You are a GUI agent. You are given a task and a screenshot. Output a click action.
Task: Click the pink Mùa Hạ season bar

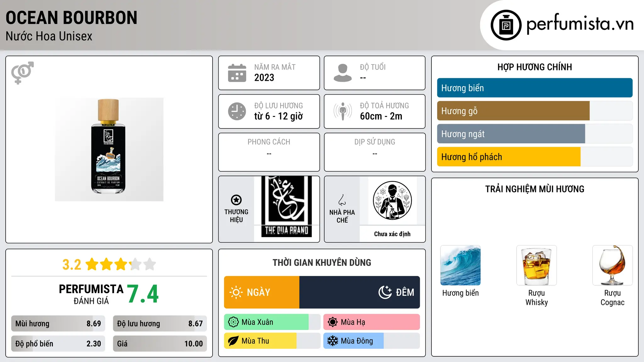point(371,322)
